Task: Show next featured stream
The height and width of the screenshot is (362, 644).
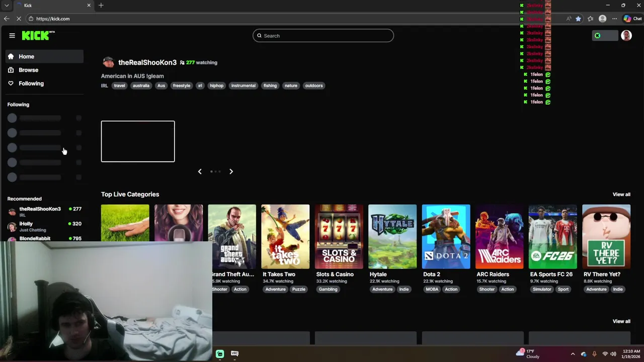Action: tap(231, 171)
